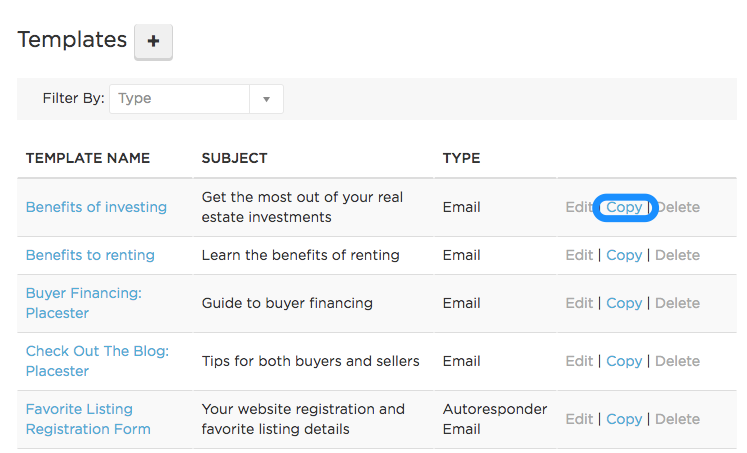Open Favorite Listing Registration Form template
Screen dimensions: 747x453
click(88, 419)
